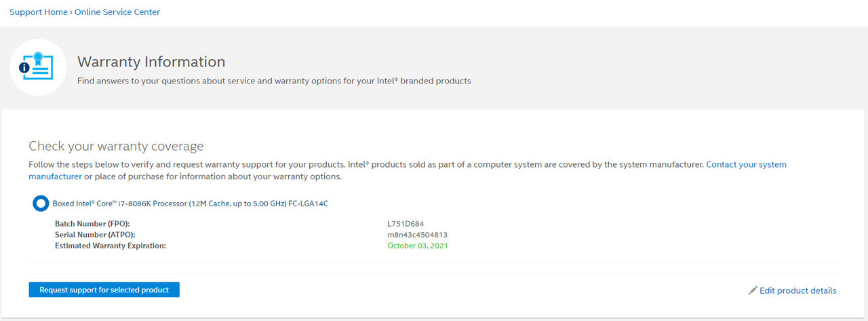The image size is (868, 321).
Task: Click the Find answers to your questions subtitle
Action: pos(274,81)
